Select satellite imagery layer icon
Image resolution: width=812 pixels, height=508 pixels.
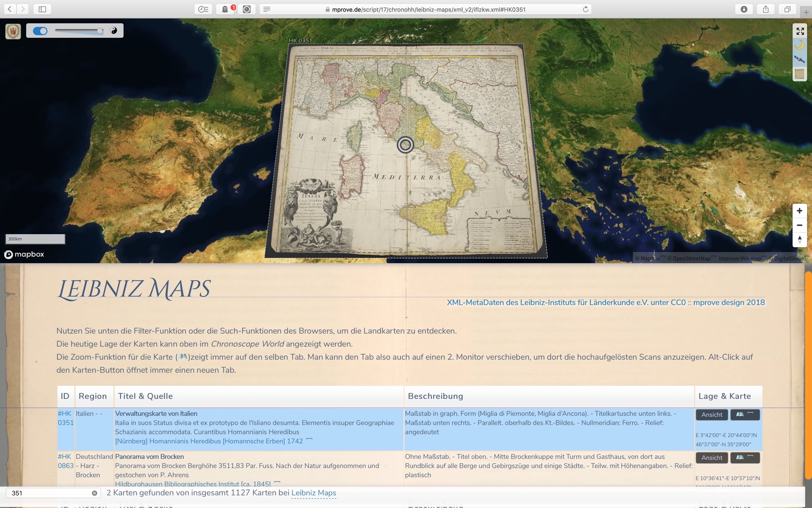click(x=800, y=60)
